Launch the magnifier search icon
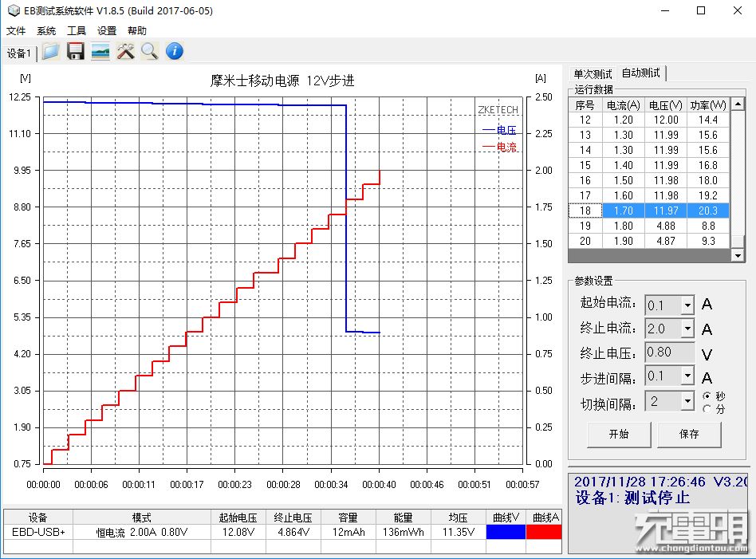This screenshot has width=756, height=559. 150,51
